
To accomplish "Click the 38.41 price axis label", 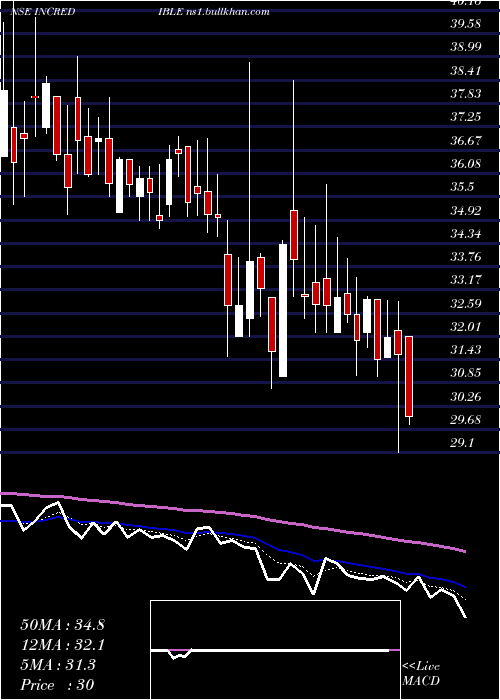I will coord(466,70).
